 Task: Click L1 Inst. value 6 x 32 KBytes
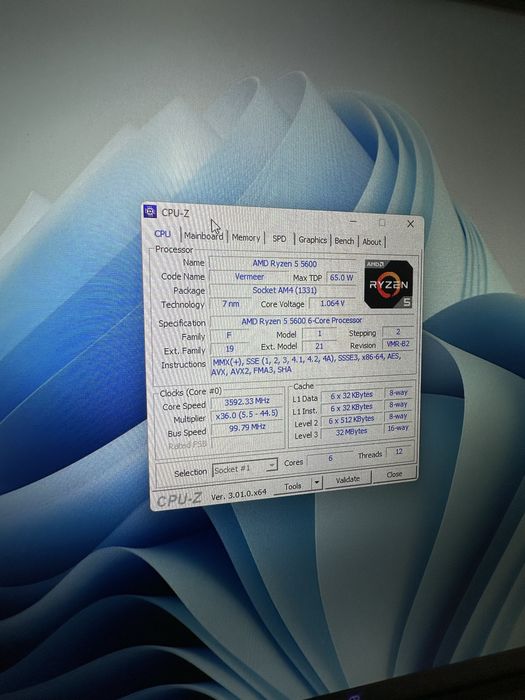(351, 407)
